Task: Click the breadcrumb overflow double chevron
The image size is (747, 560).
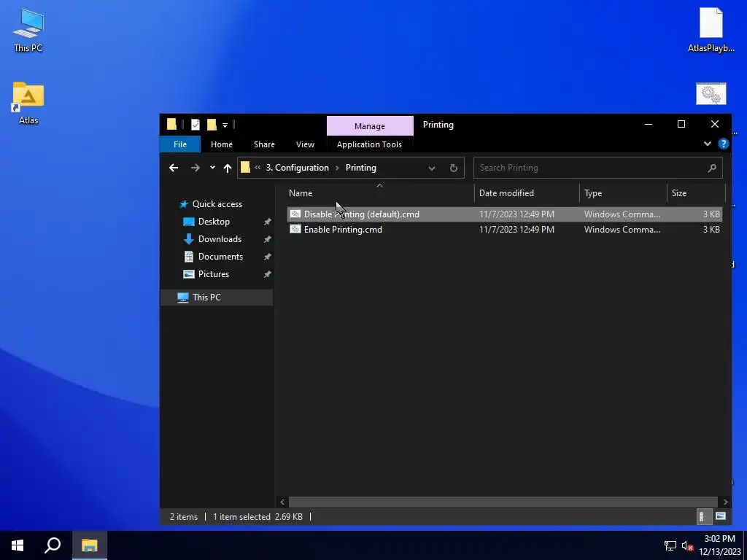Action: coord(258,168)
